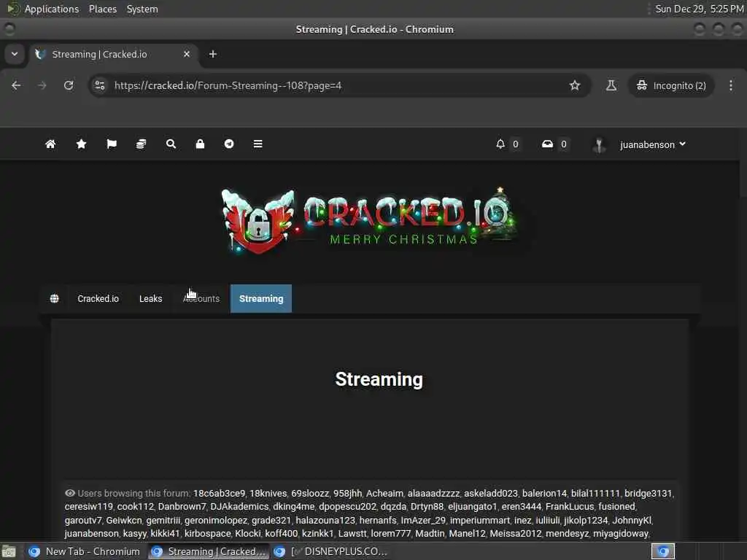Switch to Streaming | Cracked taskbar window
Screen dimensions: 747x560
click(209, 551)
